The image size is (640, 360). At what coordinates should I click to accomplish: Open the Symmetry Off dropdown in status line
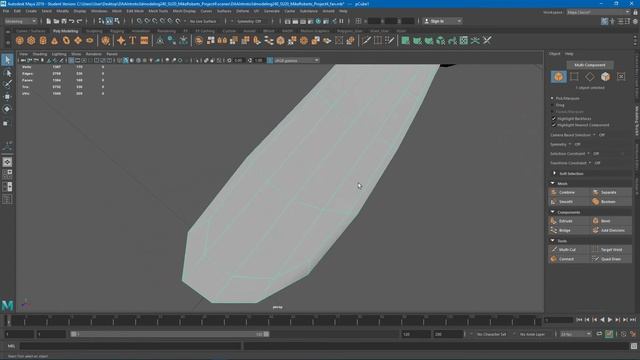pos(249,21)
